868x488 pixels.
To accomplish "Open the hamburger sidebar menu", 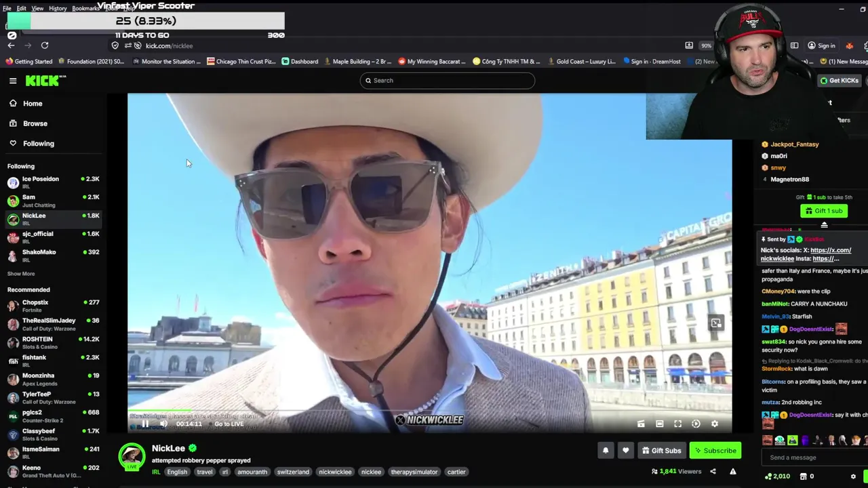I will pyautogui.click(x=13, y=81).
